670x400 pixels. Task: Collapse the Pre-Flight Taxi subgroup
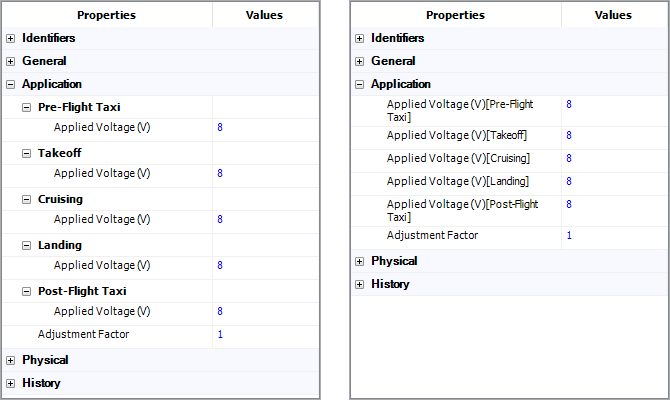point(27,107)
